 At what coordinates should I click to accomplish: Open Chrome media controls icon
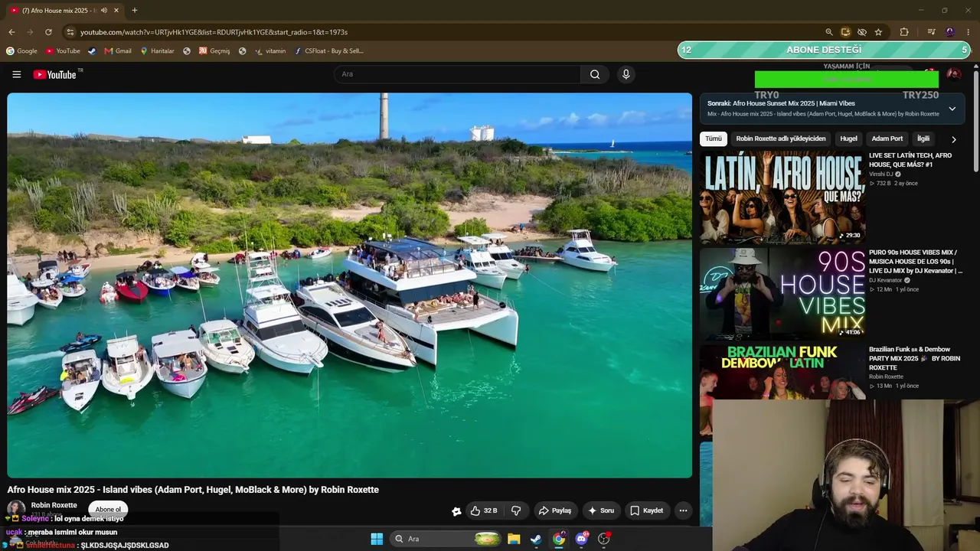tap(931, 32)
